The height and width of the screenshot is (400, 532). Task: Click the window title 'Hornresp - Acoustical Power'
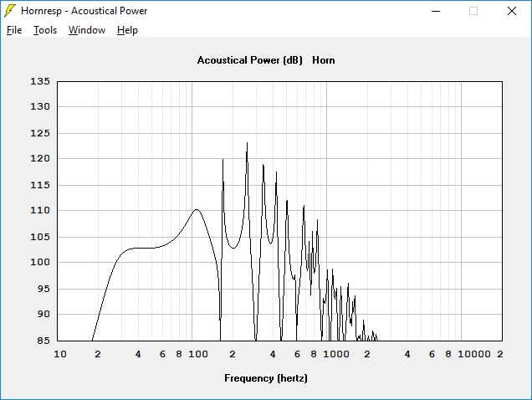[x=84, y=11]
